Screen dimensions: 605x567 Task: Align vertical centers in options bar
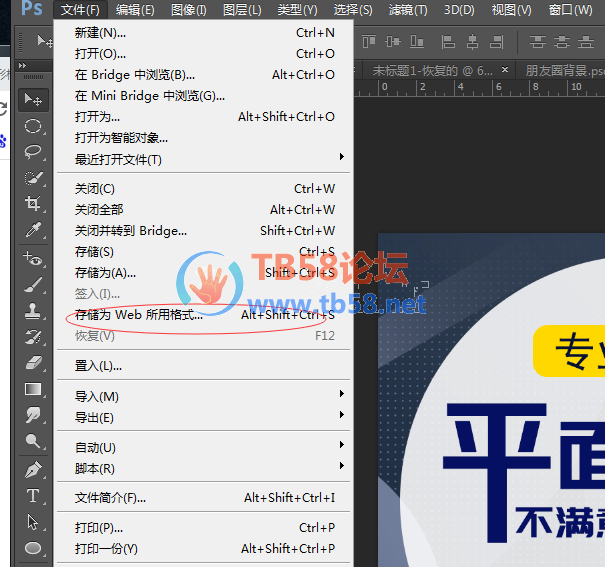393,41
